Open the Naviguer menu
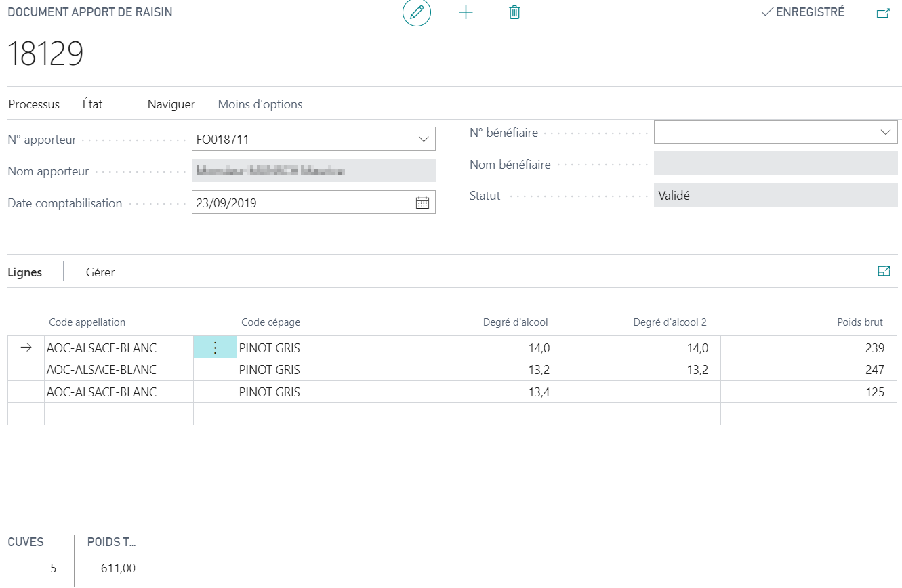 [171, 104]
